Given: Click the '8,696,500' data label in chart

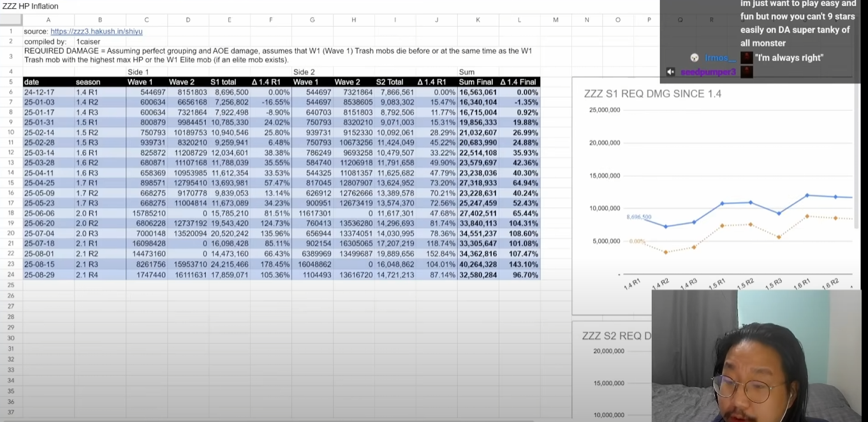Looking at the screenshot, I should [638, 217].
